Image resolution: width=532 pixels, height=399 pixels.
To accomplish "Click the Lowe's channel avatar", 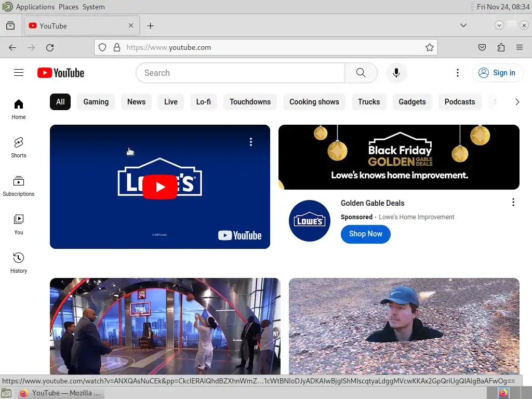I will coord(310,221).
